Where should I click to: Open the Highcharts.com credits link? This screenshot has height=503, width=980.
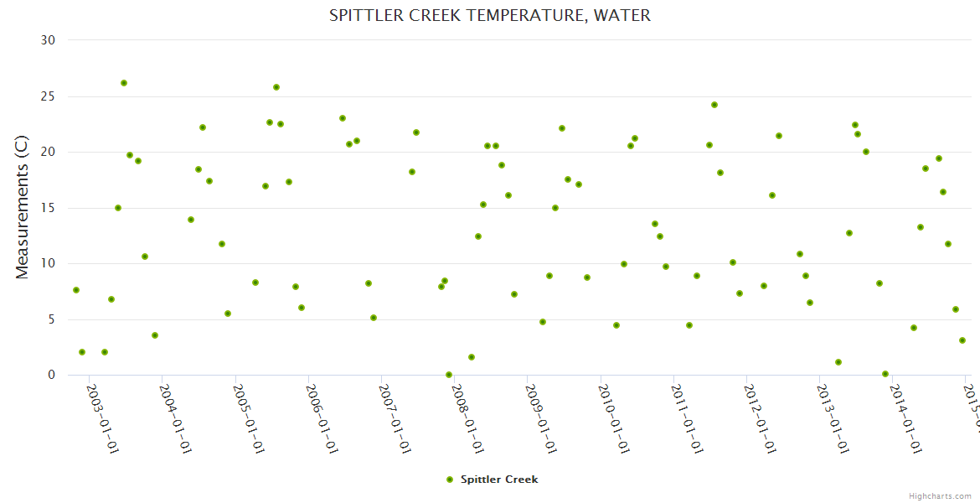(941, 495)
